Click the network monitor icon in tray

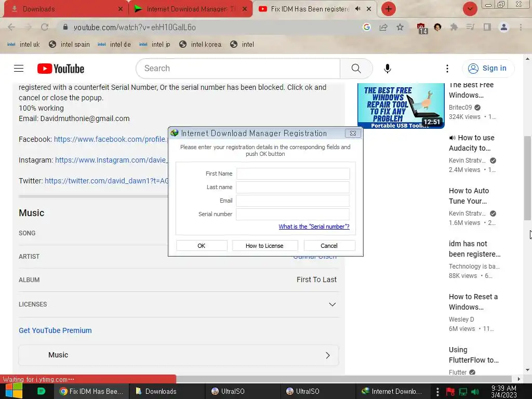click(x=463, y=392)
